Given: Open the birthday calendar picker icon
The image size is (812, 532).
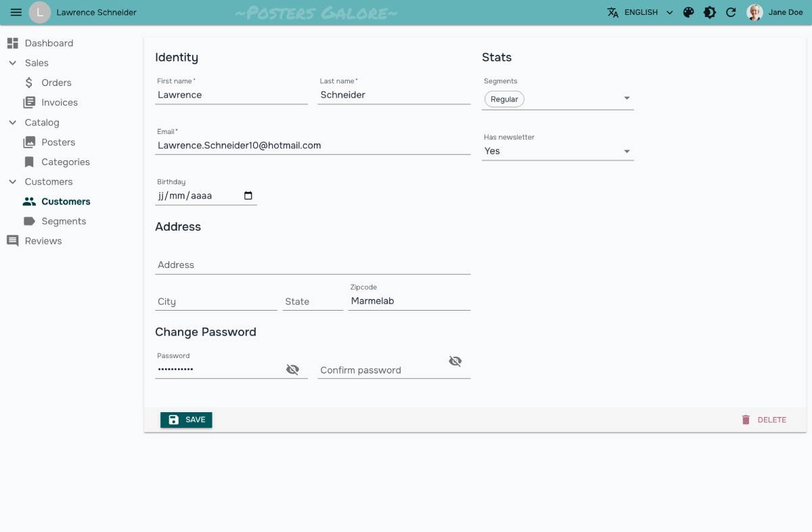Looking at the screenshot, I should (x=248, y=196).
